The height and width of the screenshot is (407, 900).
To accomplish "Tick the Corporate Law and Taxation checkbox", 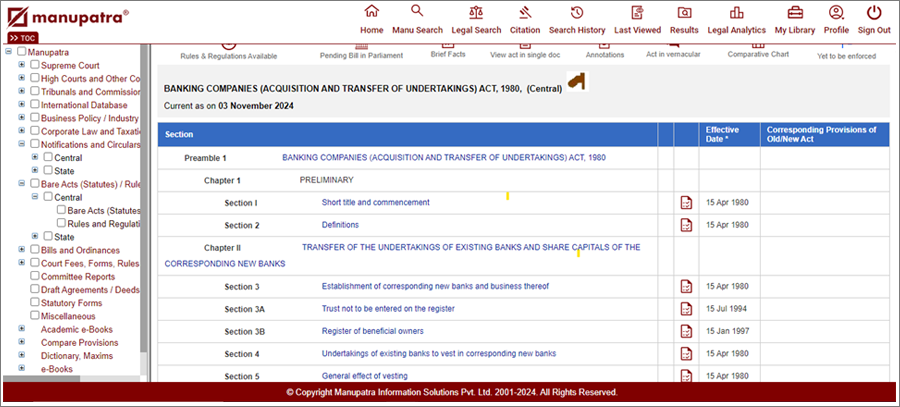I will [x=35, y=131].
